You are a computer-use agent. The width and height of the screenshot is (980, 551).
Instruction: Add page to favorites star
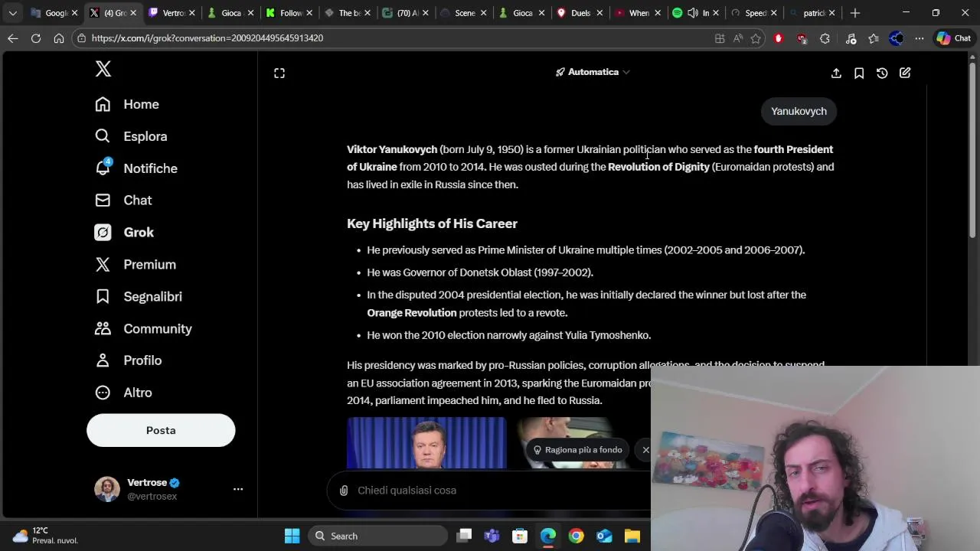click(x=756, y=38)
